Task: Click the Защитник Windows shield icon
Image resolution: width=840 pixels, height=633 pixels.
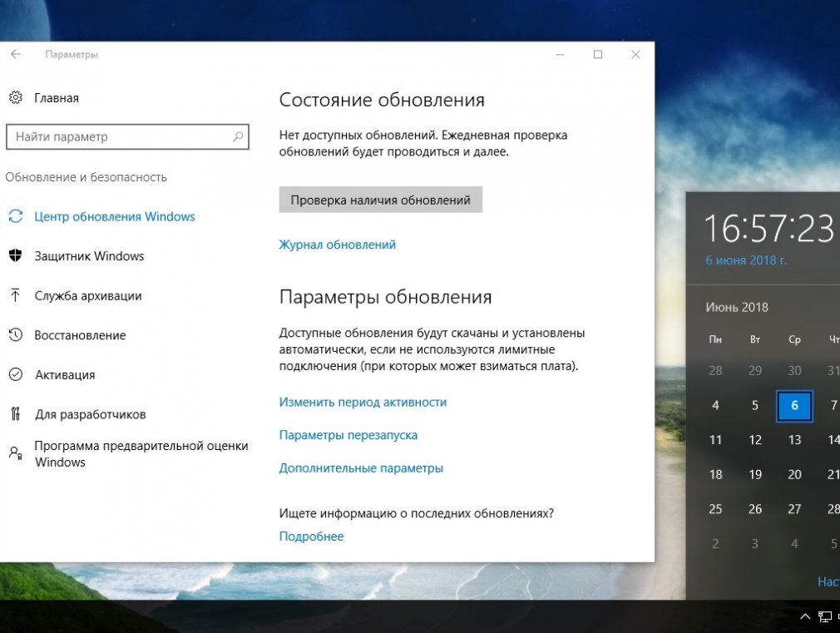Action: tap(16, 255)
